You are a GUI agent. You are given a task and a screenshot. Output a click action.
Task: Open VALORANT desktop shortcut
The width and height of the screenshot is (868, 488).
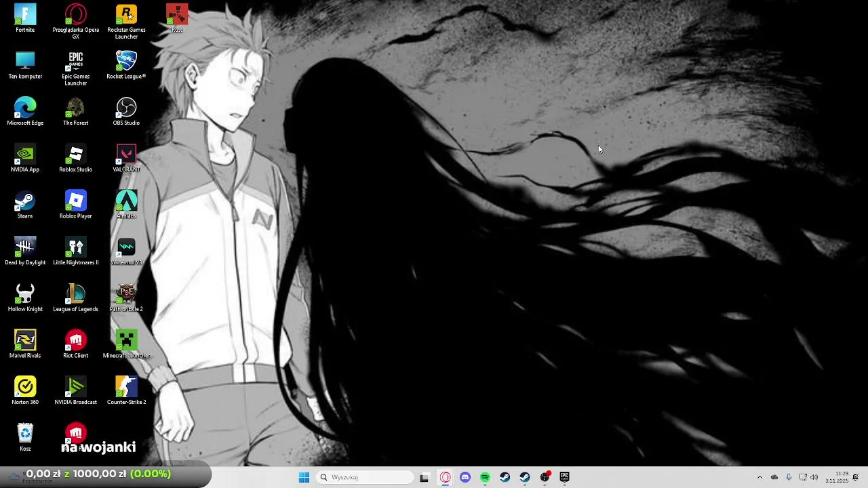pyautogui.click(x=126, y=158)
